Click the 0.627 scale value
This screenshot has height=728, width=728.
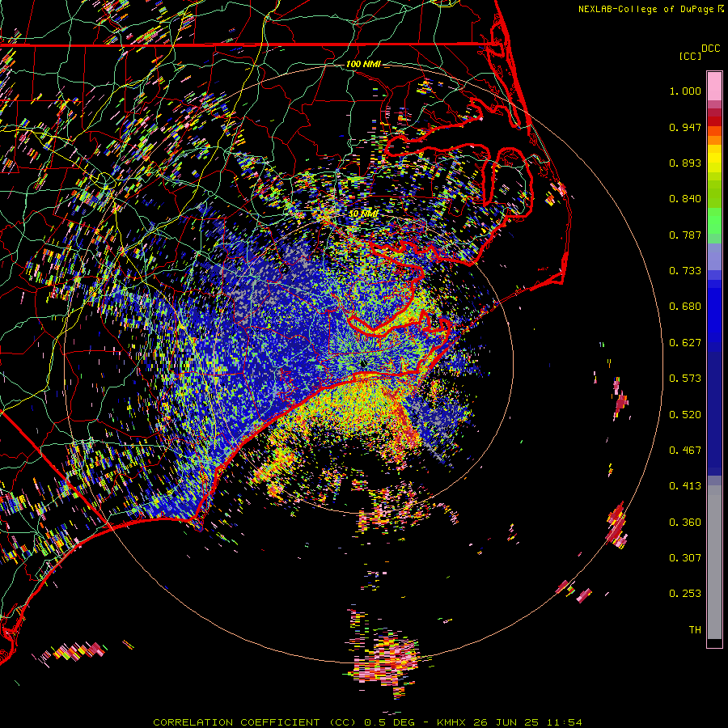685,343
